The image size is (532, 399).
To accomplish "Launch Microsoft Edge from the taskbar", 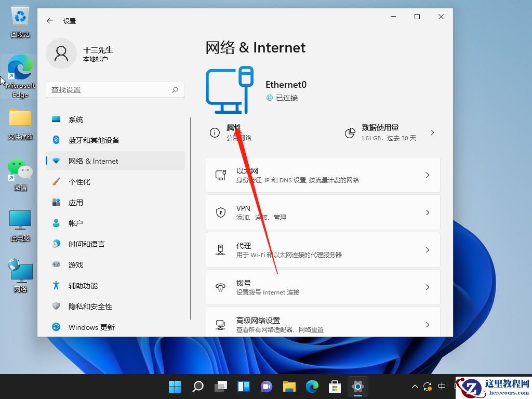I will [x=312, y=387].
